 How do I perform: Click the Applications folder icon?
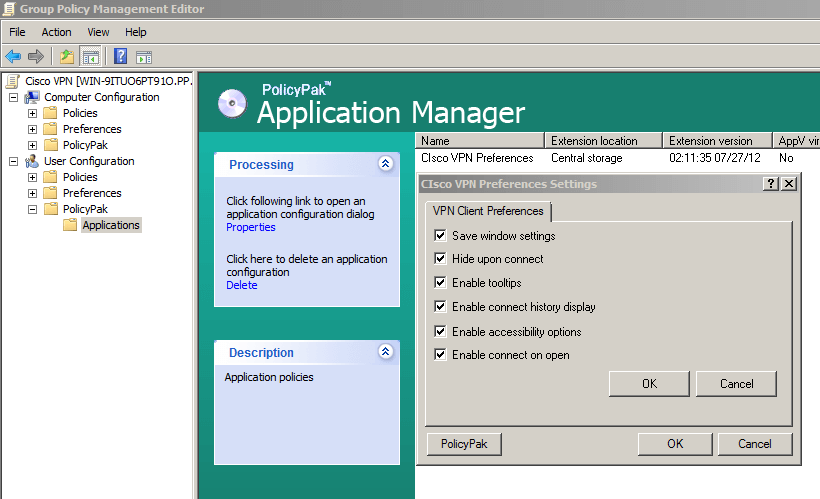[70, 225]
